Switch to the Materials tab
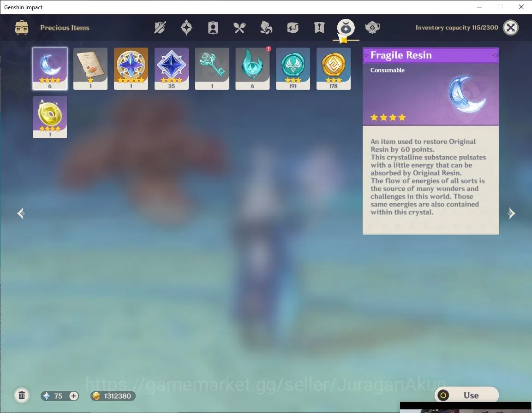 pos(266,28)
